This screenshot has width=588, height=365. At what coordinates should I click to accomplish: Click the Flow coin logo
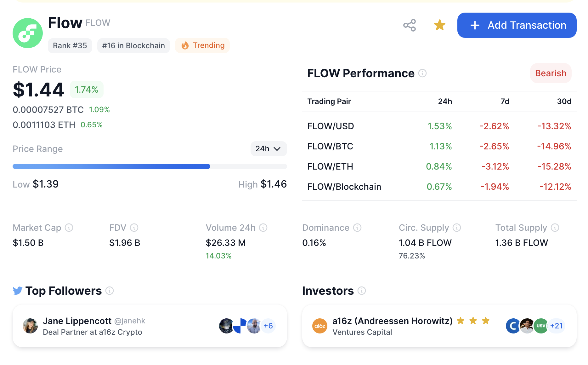28,33
